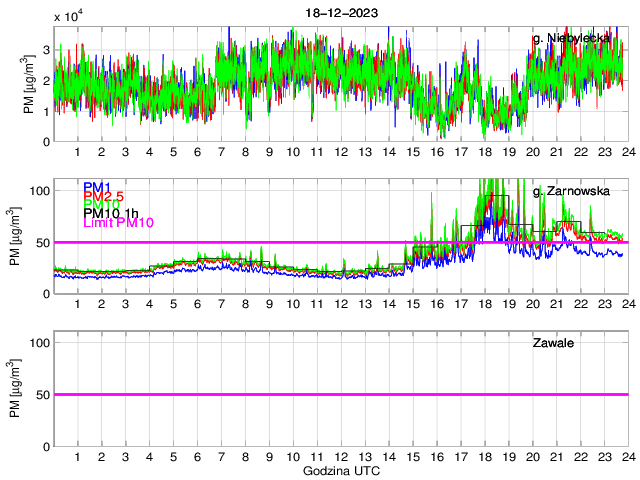
Task: Click the Zawale station label
Action: [553, 343]
